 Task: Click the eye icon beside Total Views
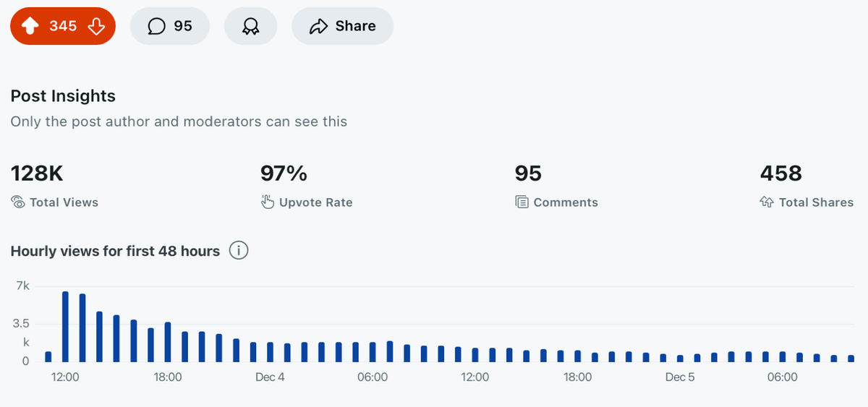click(18, 202)
